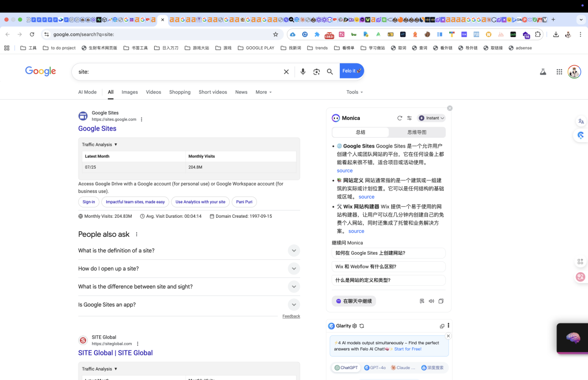
Task: Click the Google account avatar
Action: (x=574, y=72)
